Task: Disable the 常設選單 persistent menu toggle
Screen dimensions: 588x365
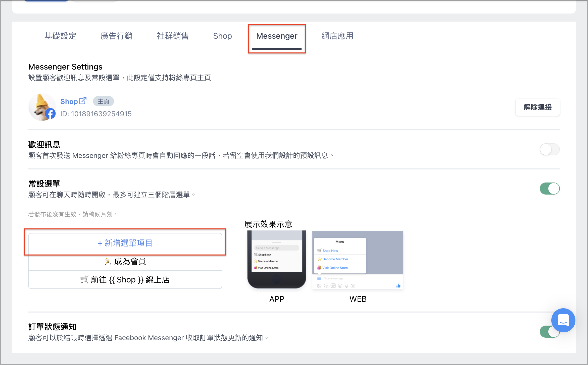Action: [x=550, y=189]
